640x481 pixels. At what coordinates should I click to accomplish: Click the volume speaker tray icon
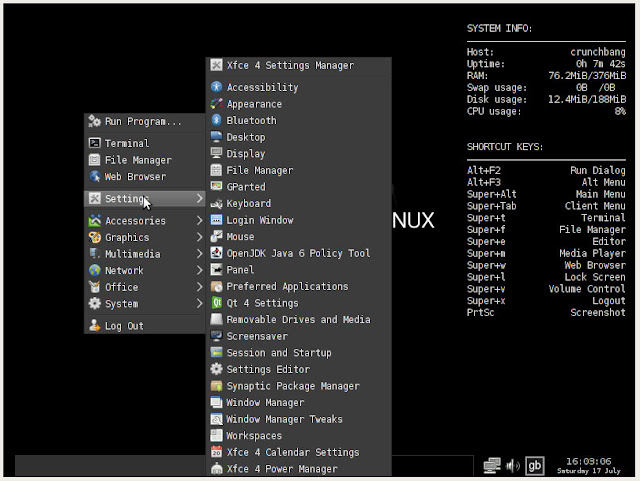tap(512, 465)
